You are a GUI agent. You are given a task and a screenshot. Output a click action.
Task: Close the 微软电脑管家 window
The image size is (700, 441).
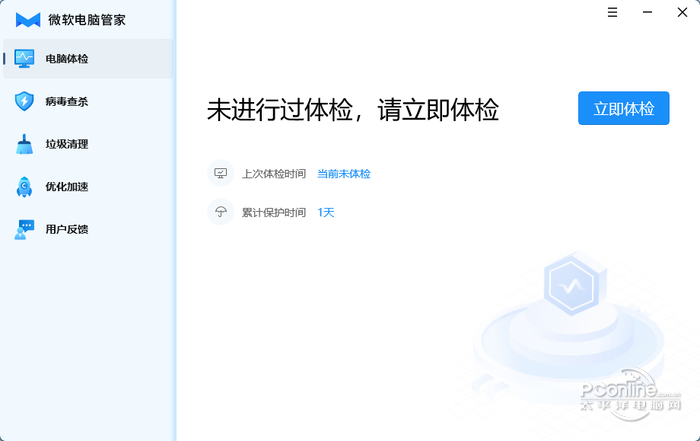pos(682,12)
